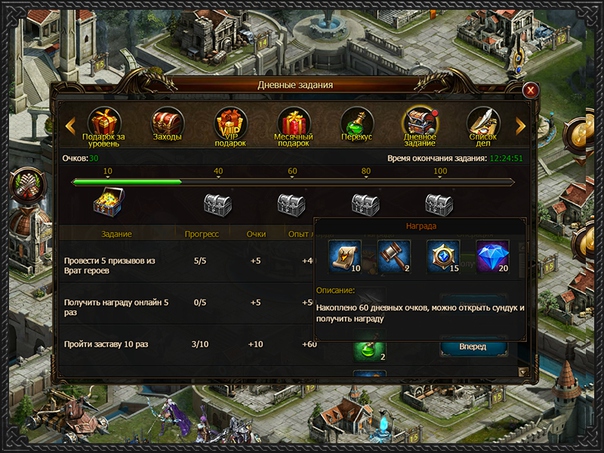Image resolution: width=604 pixels, height=453 pixels.
Task: Click the Вперед button
Action: [473, 347]
